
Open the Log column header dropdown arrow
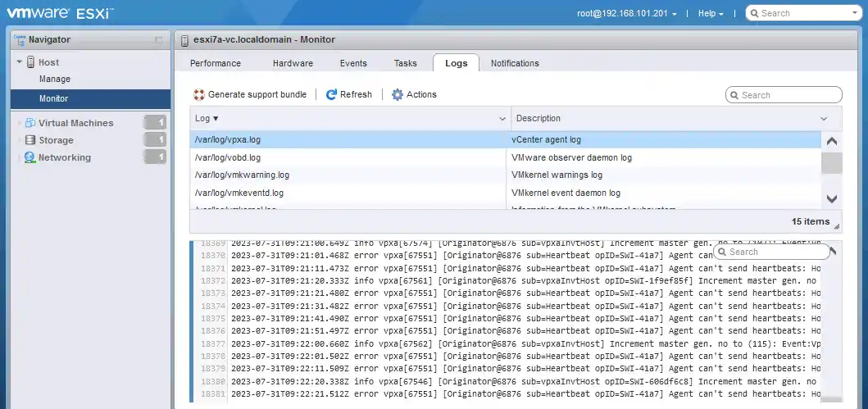point(502,119)
